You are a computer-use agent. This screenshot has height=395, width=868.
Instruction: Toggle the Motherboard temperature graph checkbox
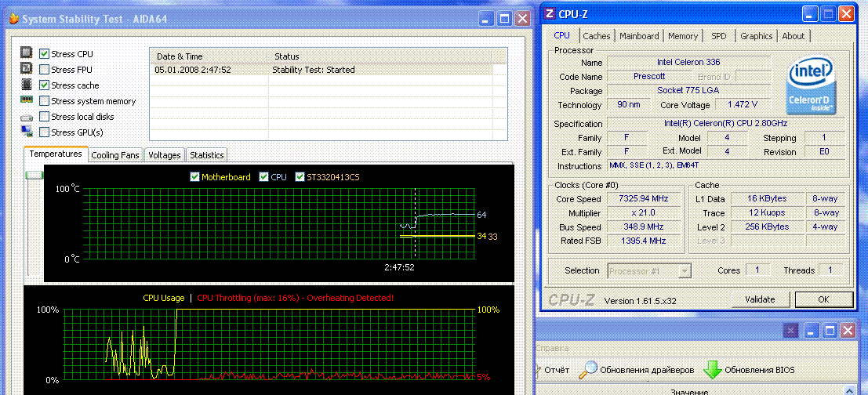[194, 177]
